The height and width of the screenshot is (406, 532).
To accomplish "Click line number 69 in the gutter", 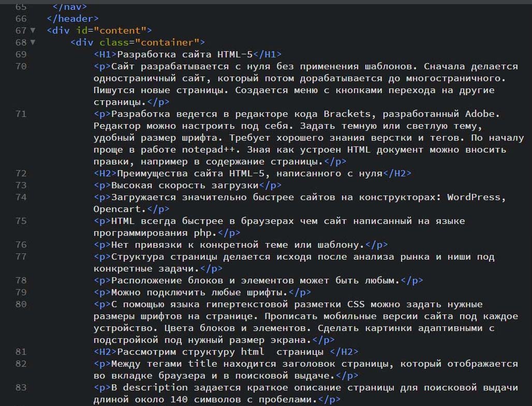I will pyautogui.click(x=21, y=54).
